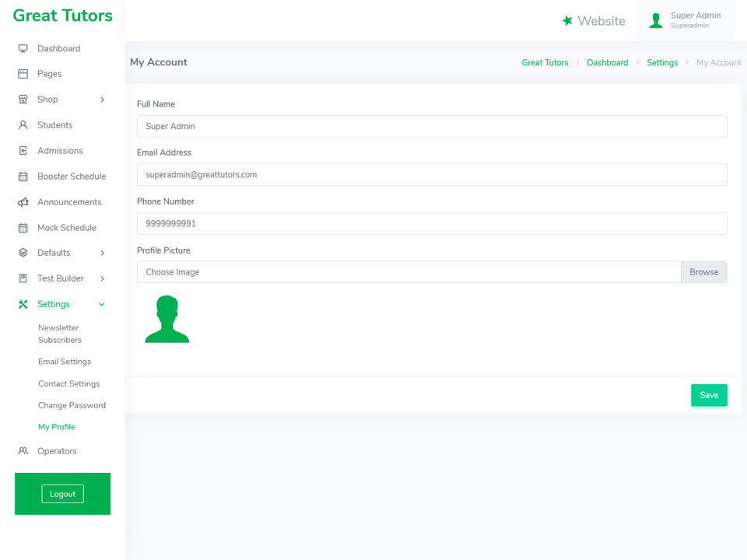Click the Admissions sidebar icon
The image size is (747, 560).
(x=23, y=150)
